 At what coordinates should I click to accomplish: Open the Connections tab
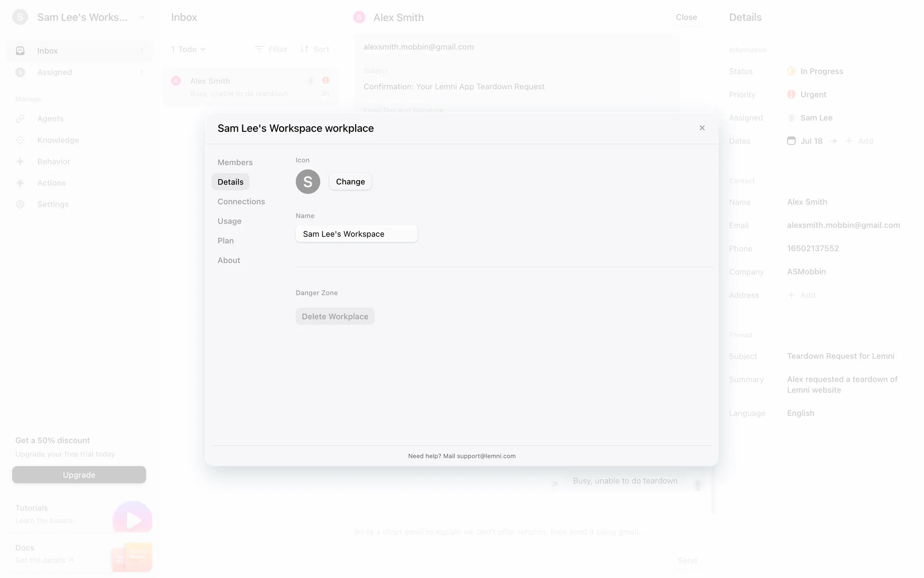241,201
